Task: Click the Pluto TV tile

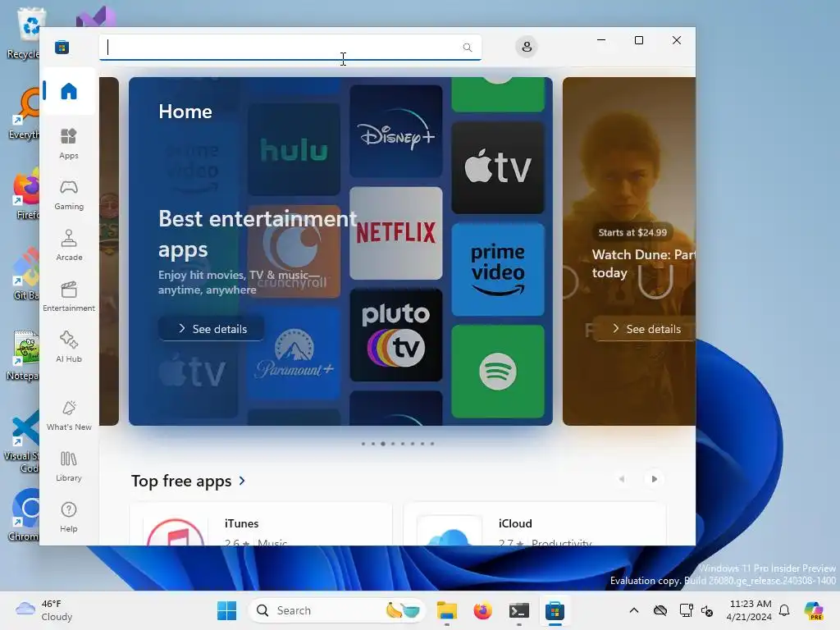Action: point(396,335)
